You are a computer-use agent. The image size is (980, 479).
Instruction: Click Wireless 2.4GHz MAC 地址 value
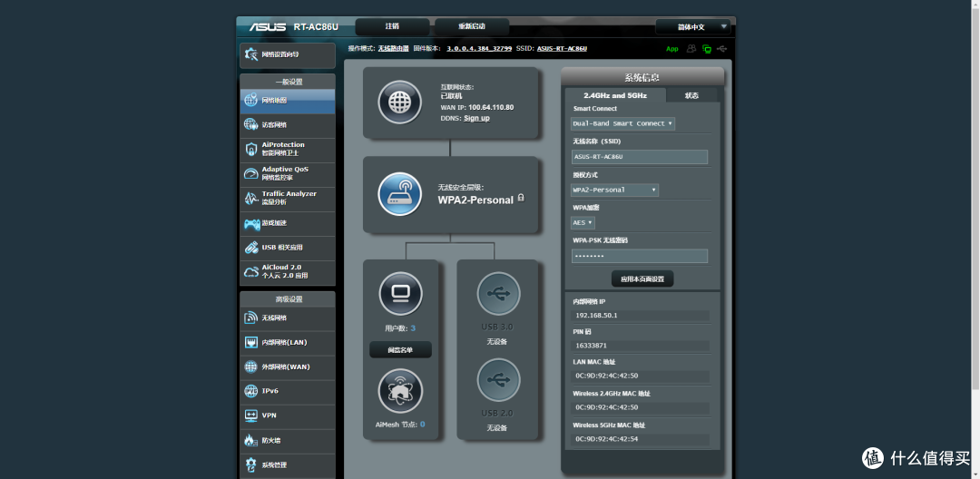pyautogui.click(x=641, y=407)
